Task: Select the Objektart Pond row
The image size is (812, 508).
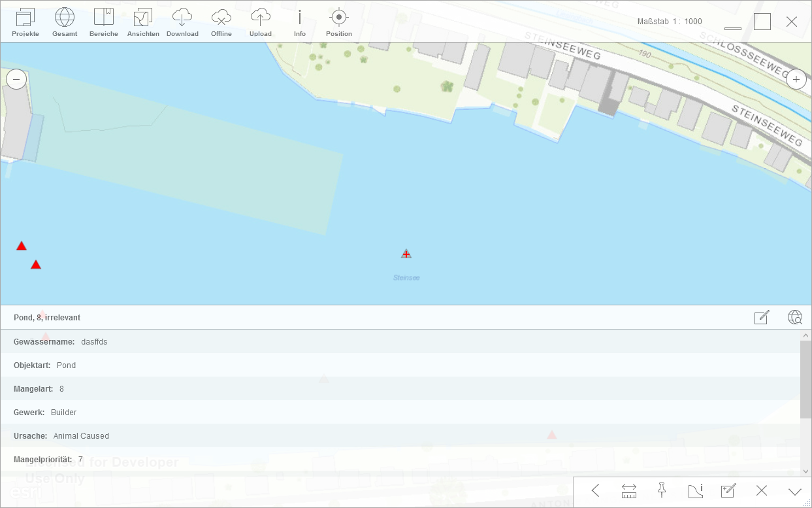Action: (400, 365)
